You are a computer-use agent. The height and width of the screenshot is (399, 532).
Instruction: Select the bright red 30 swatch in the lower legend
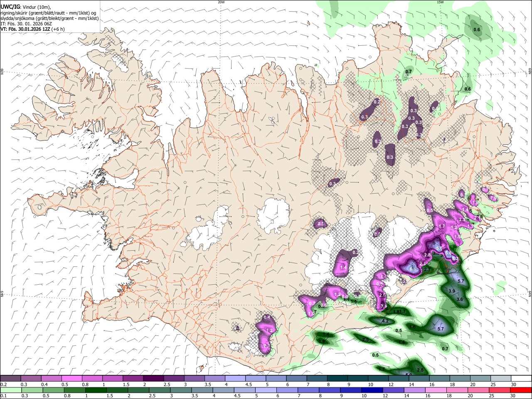[521, 390]
